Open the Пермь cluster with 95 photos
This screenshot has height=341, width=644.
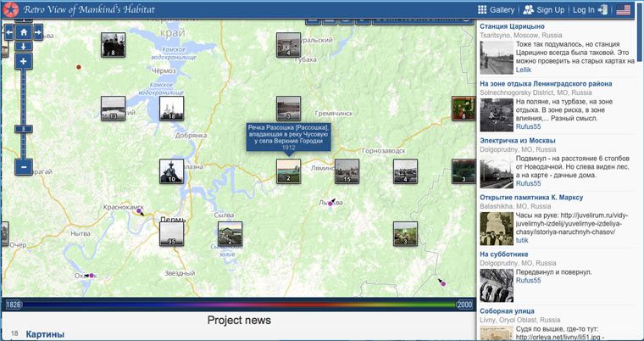pos(172,233)
